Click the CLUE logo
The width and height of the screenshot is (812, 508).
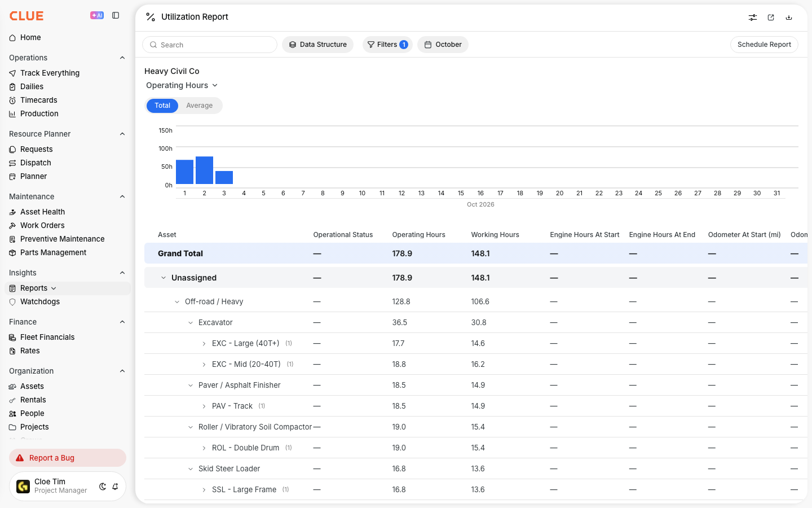tap(27, 16)
